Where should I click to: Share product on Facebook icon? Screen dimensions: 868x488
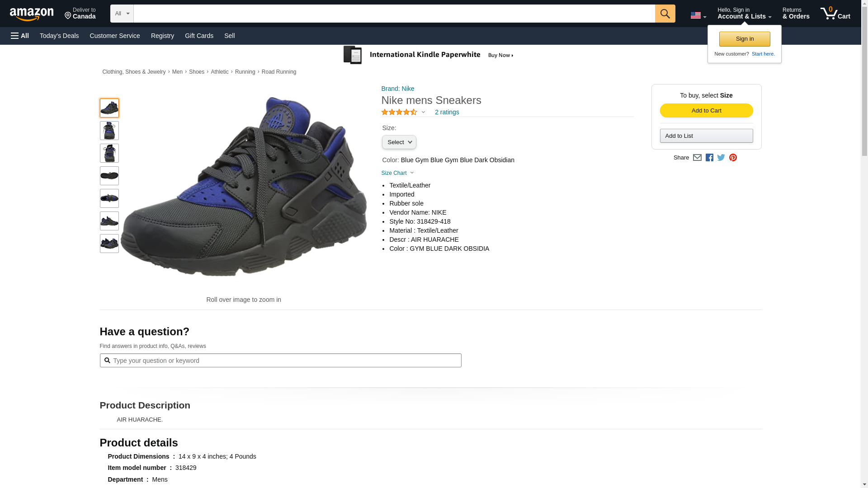point(709,158)
